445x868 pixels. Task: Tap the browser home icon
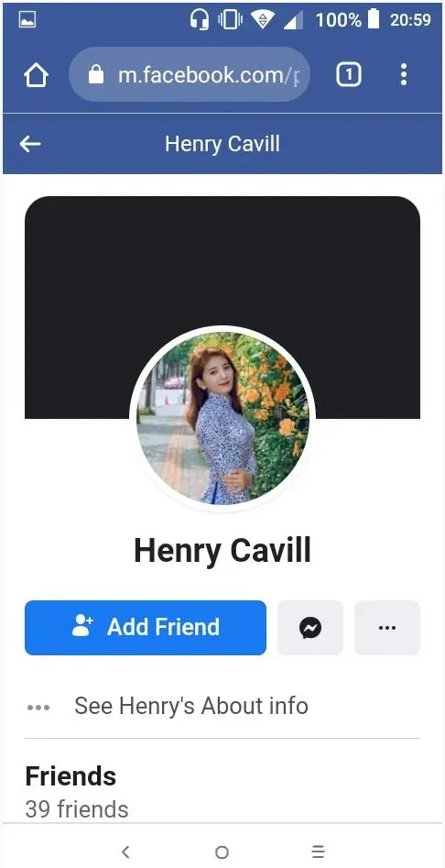(x=36, y=75)
